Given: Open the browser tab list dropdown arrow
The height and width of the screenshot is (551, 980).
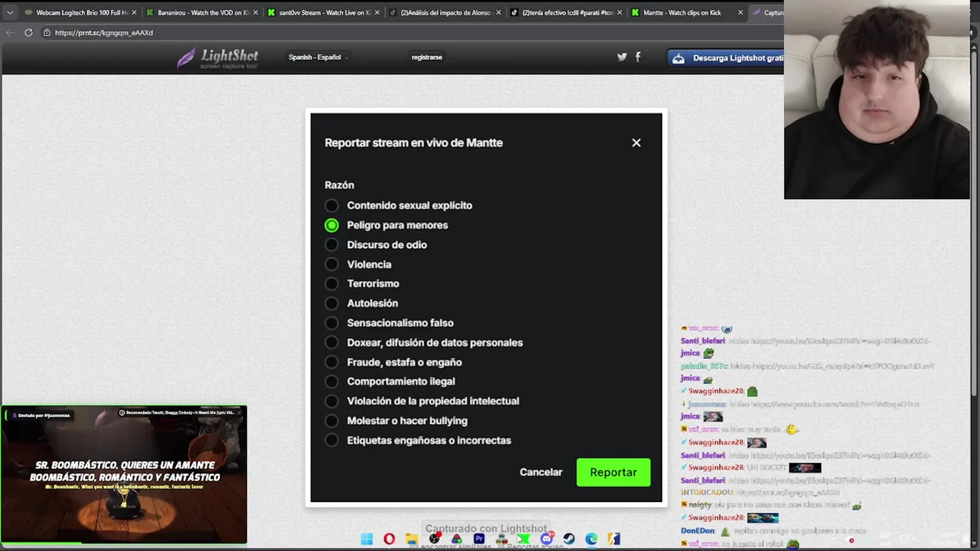Looking at the screenshot, I should [10, 12].
